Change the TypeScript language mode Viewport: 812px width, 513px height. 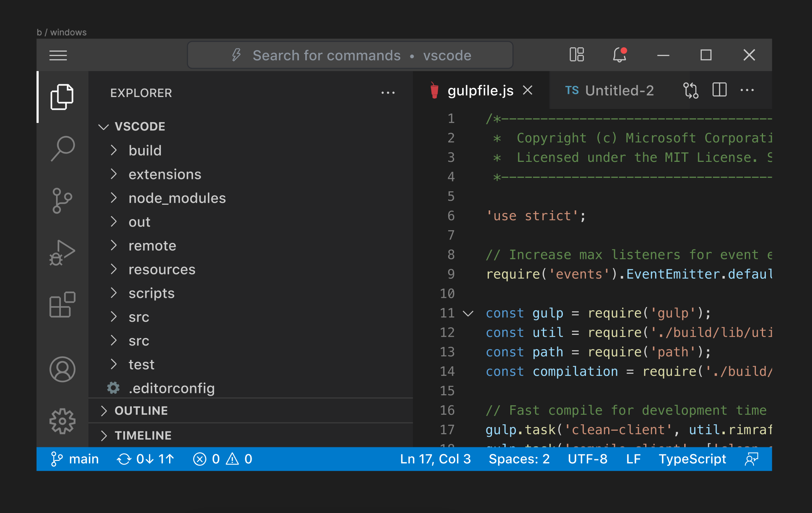point(692,459)
